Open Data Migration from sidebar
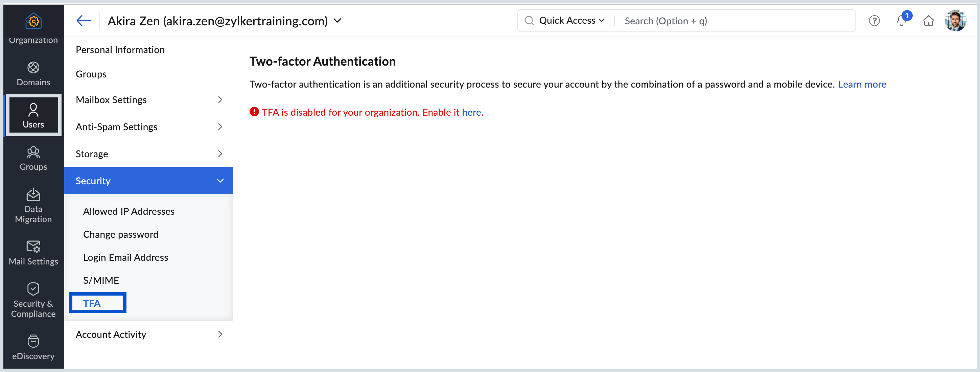This screenshot has height=372, width=980. pyautogui.click(x=33, y=205)
